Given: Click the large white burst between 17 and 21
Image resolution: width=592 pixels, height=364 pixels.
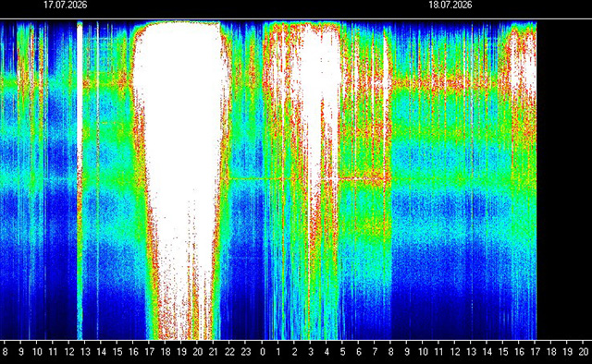Looking at the screenshot, I should (x=179, y=151).
